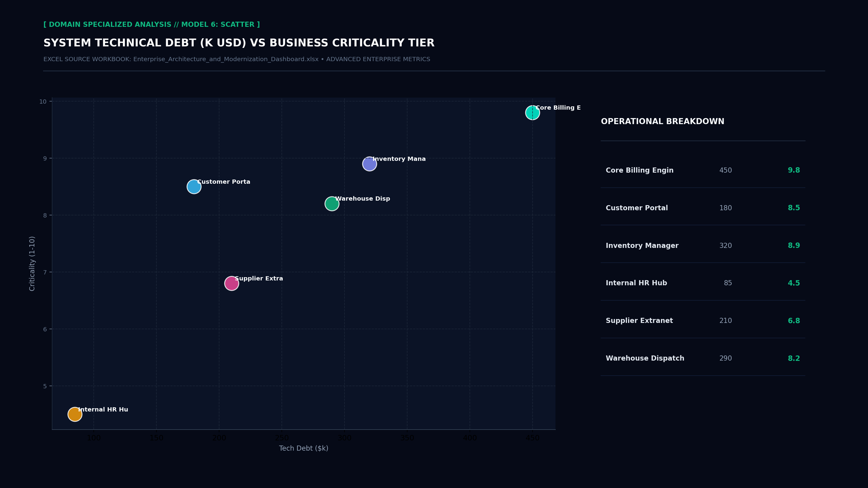
Task: Click the 'OPERATIONAL BREAKDOWN' panel heading
Action: click(x=662, y=122)
